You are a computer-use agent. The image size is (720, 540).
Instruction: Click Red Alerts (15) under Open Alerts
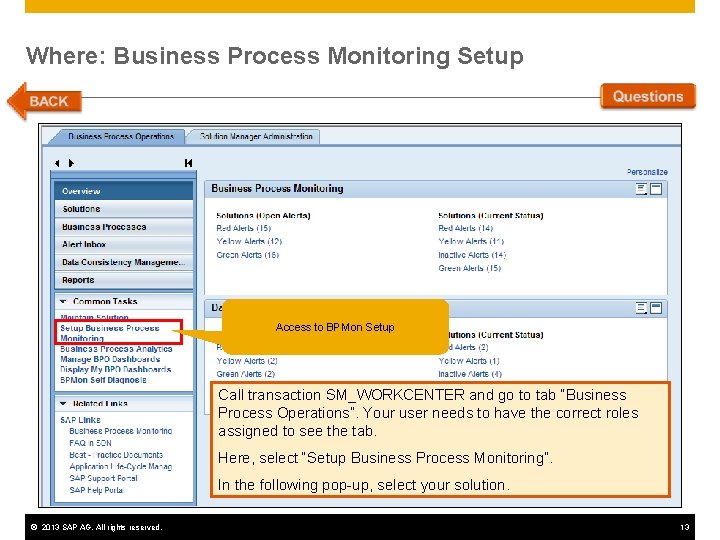point(244,228)
